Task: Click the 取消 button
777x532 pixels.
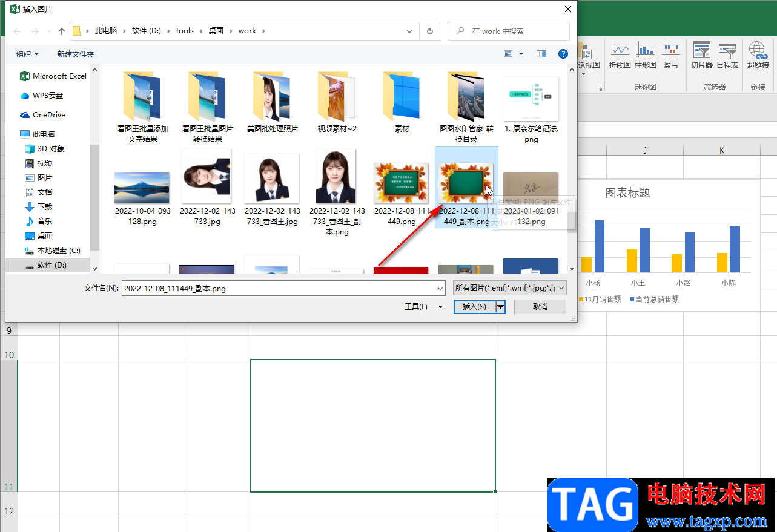Action: pos(540,307)
